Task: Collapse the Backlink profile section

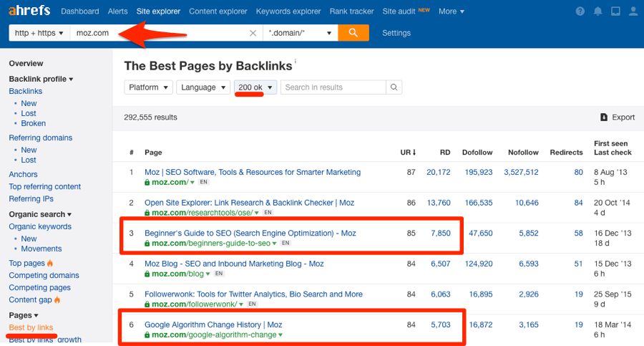Action: point(41,79)
